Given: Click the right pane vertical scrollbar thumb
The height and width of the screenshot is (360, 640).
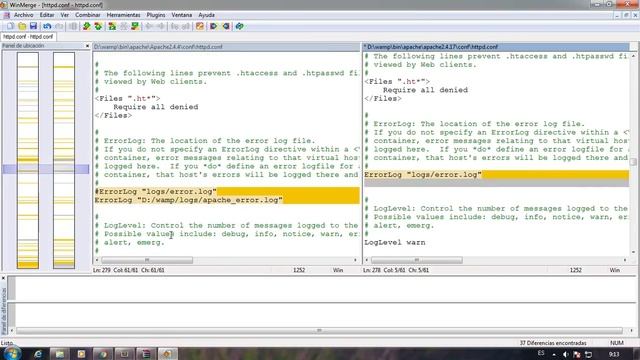Looking at the screenshot, I should pyautogui.click(x=633, y=162).
